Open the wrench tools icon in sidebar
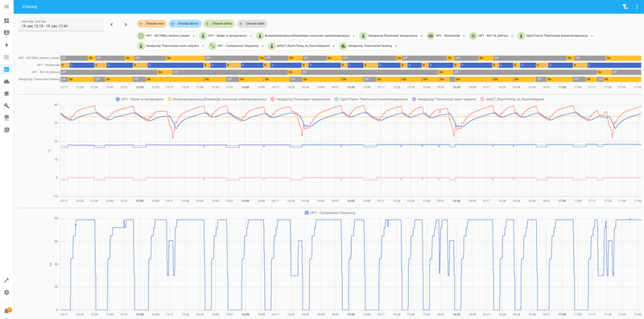Screen dimensions: 644x319 6,106
